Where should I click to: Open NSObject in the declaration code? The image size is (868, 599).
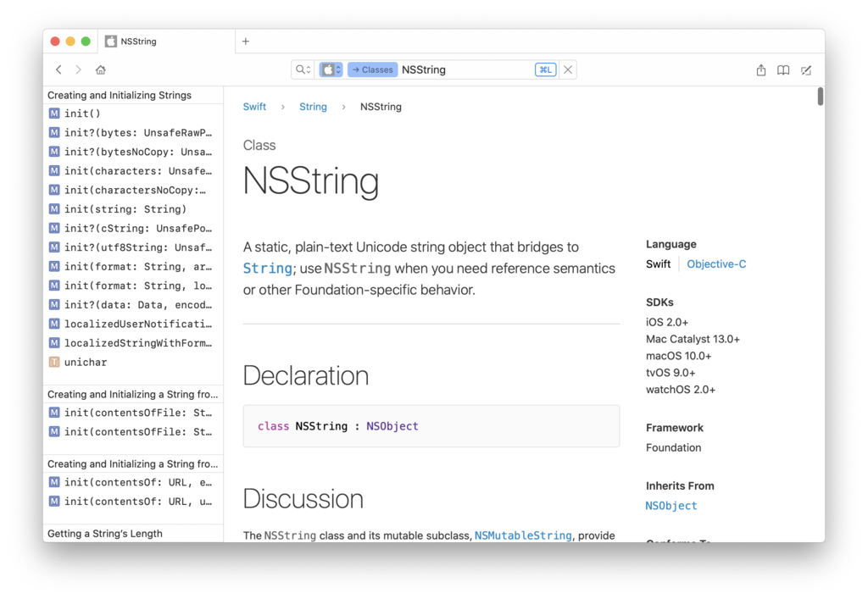point(392,426)
